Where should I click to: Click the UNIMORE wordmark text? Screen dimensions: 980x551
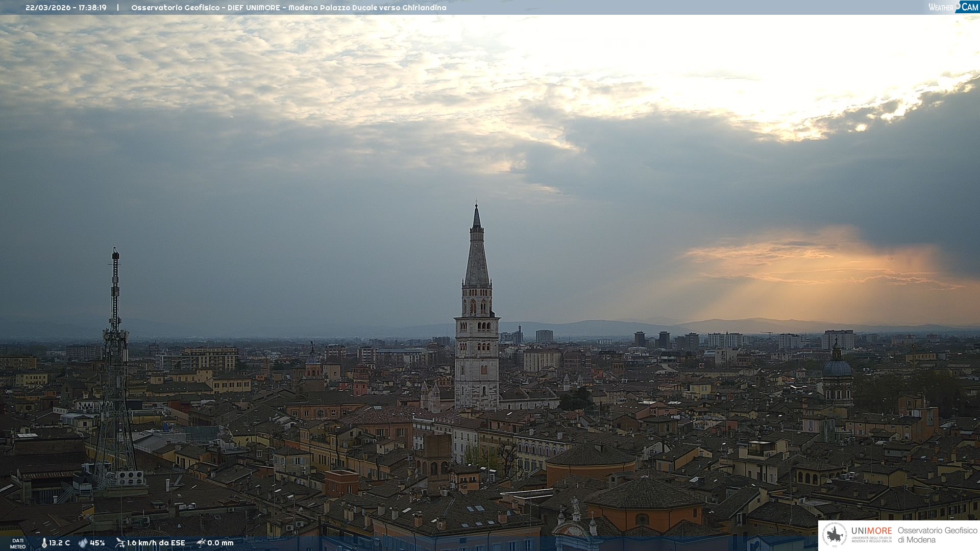tap(871, 531)
